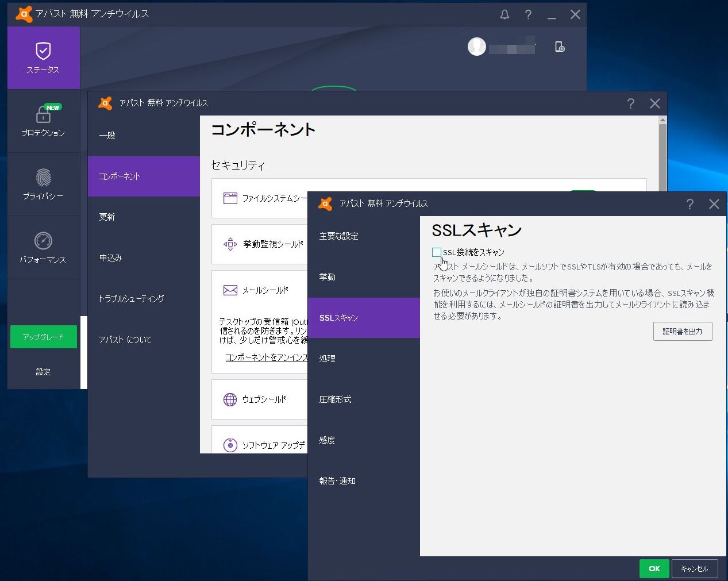Image resolution: width=728 pixels, height=581 pixels.
Task: Click the 挙動監視シールド label text
Action: (x=273, y=244)
